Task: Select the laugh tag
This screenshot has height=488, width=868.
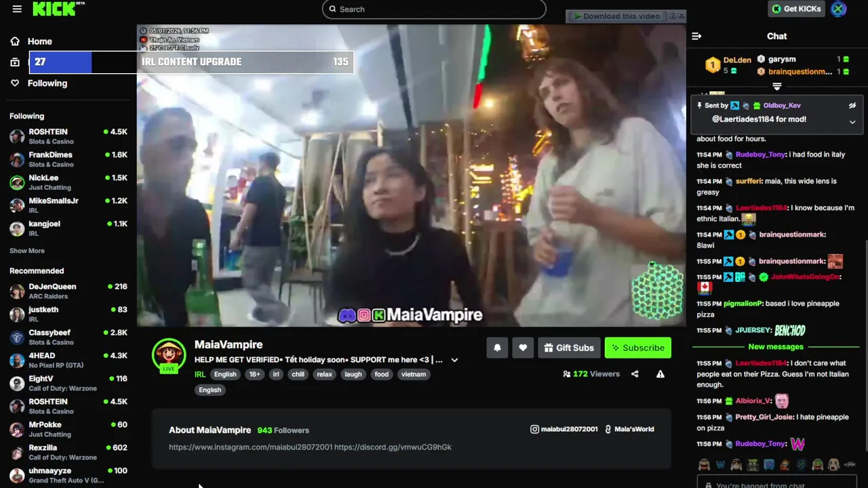Action: [353, 374]
